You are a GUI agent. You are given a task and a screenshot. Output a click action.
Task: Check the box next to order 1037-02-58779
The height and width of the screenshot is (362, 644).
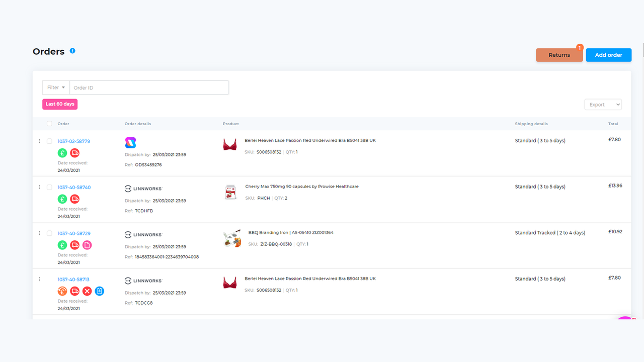pyautogui.click(x=49, y=141)
